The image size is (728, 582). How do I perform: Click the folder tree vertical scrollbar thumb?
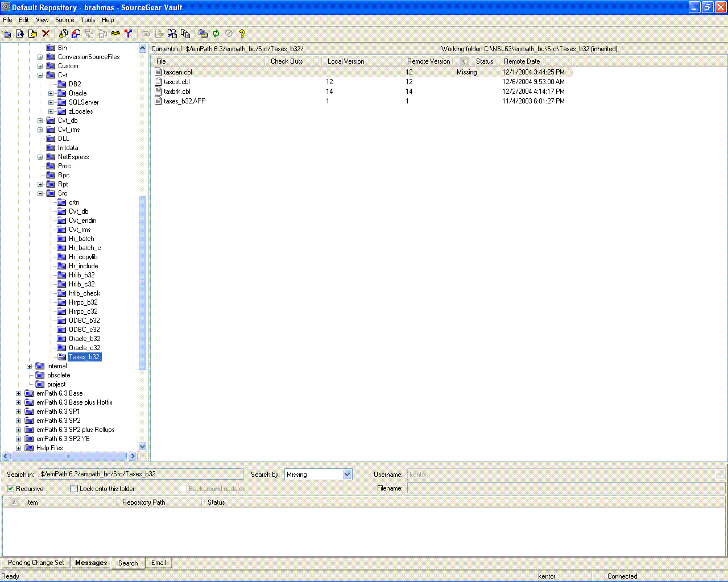tap(143, 282)
